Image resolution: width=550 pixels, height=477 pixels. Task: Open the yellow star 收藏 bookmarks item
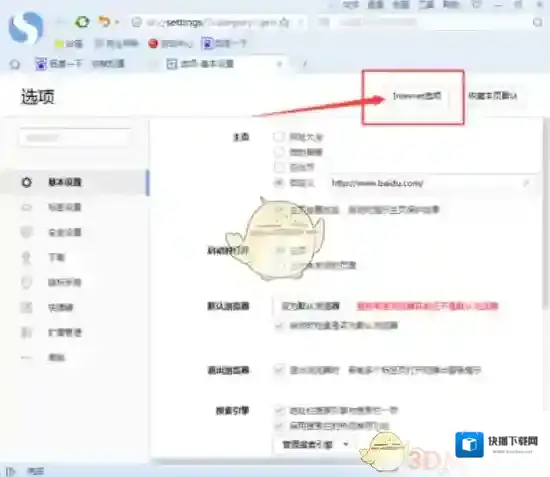coord(69,44)
